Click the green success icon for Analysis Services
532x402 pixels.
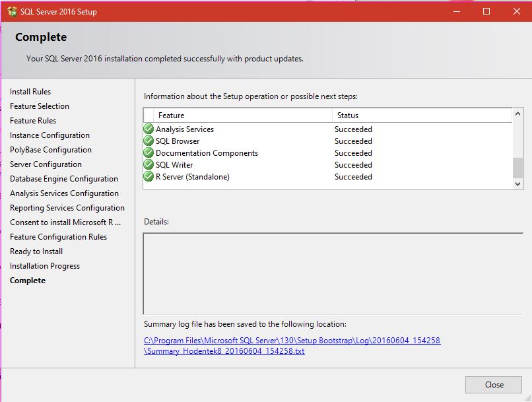pos(149,129)
